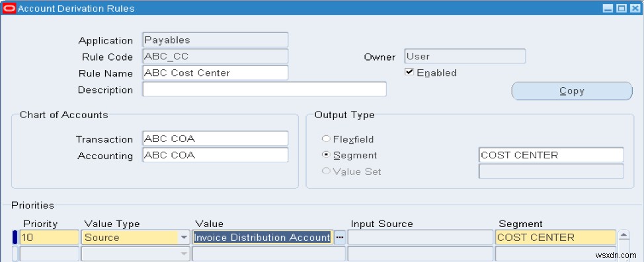Screen dimensions: 644x262
Task: Click the Copy button
Action: pyautogui.click(x=572, y=91)
